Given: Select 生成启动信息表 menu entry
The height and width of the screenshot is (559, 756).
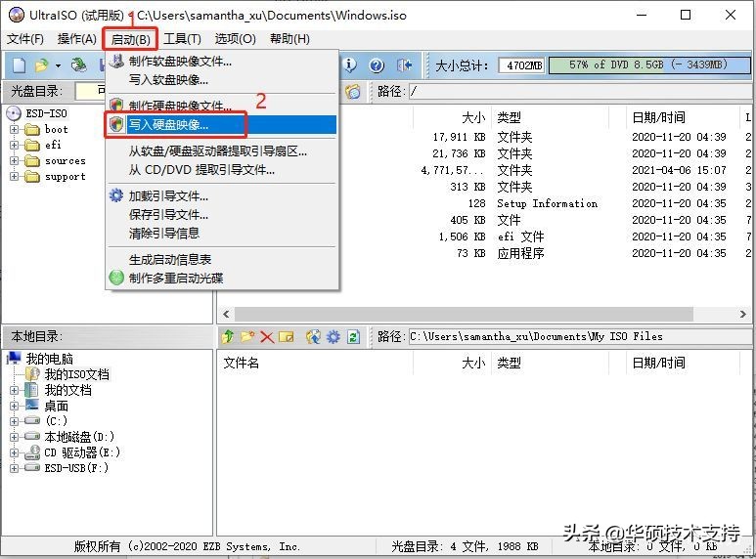Looking at the screenshot, I should point(222,260).
